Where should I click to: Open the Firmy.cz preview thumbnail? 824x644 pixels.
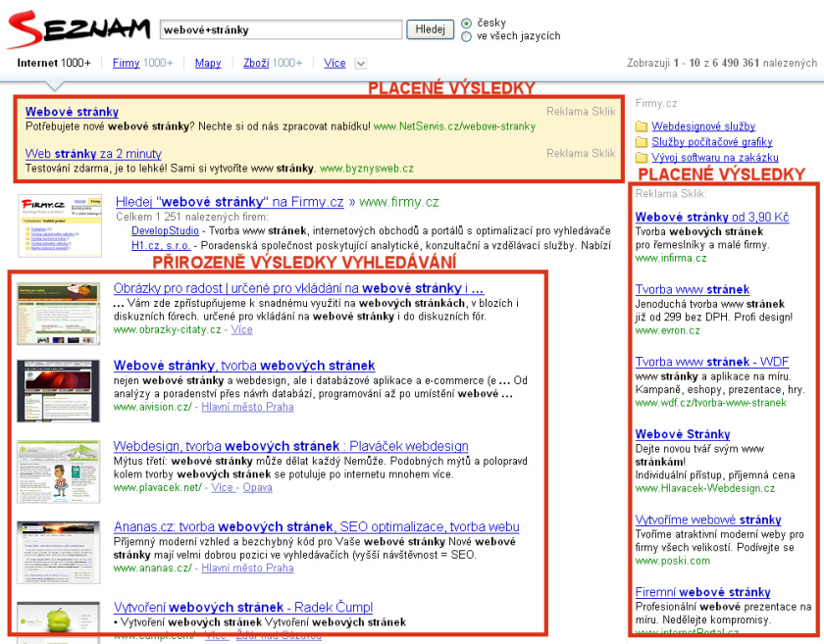60,225
